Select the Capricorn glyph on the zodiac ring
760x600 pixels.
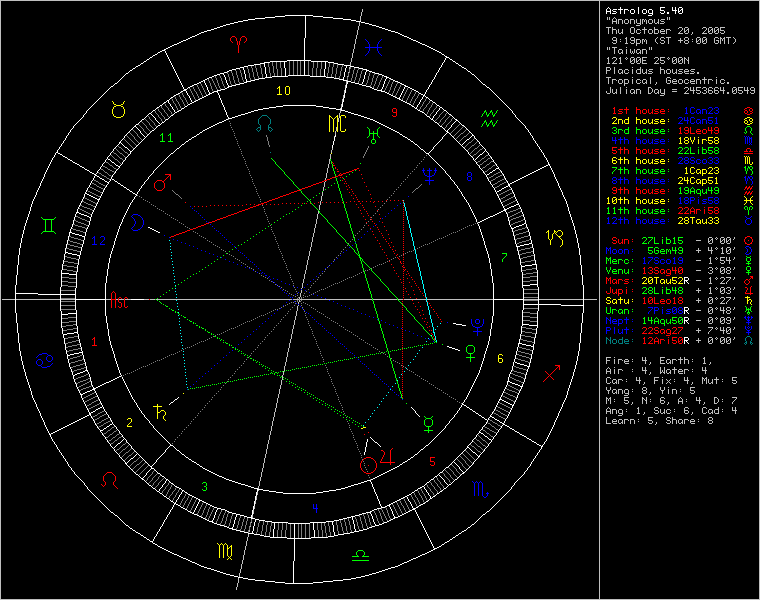pyautogui.click(x=555, y=237)
